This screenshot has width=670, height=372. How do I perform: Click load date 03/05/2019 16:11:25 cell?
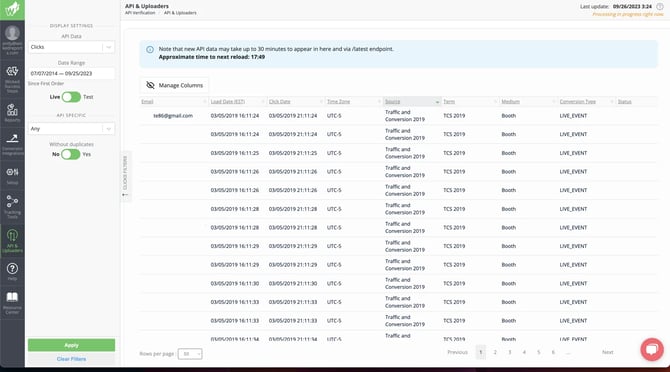click(235, 153)
